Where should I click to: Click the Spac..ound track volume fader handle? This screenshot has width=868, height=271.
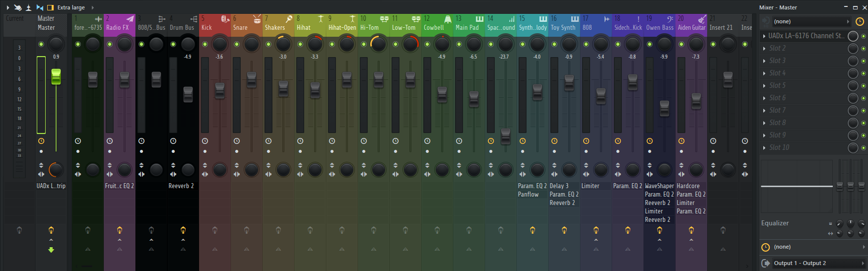(506, 136)
